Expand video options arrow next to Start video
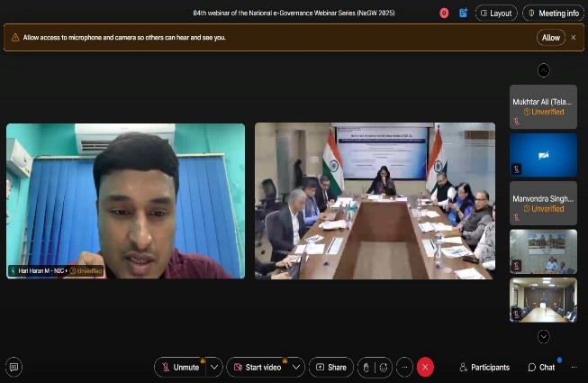 [x=296, y=368]
